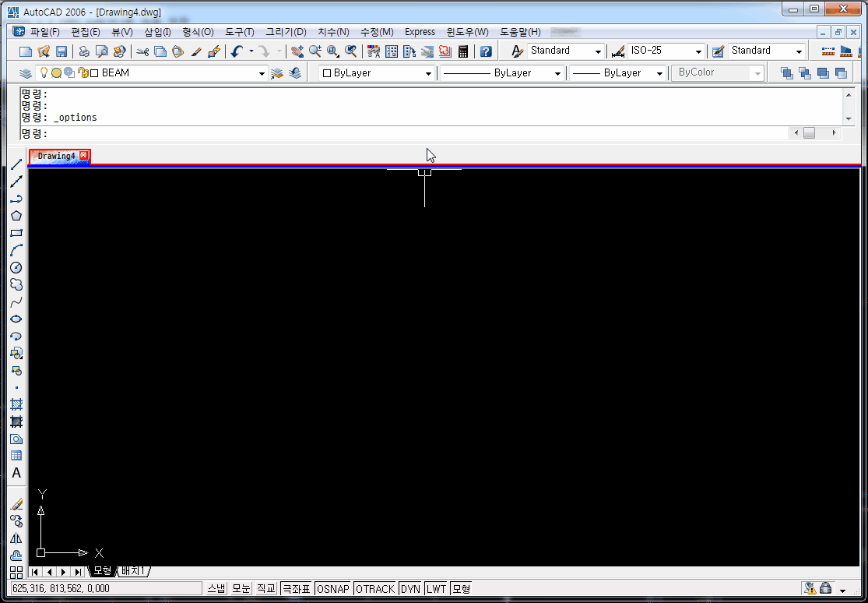Click the Save drawing icon
The width and height of the screenshot is (868, 603).
coord(61,51)
